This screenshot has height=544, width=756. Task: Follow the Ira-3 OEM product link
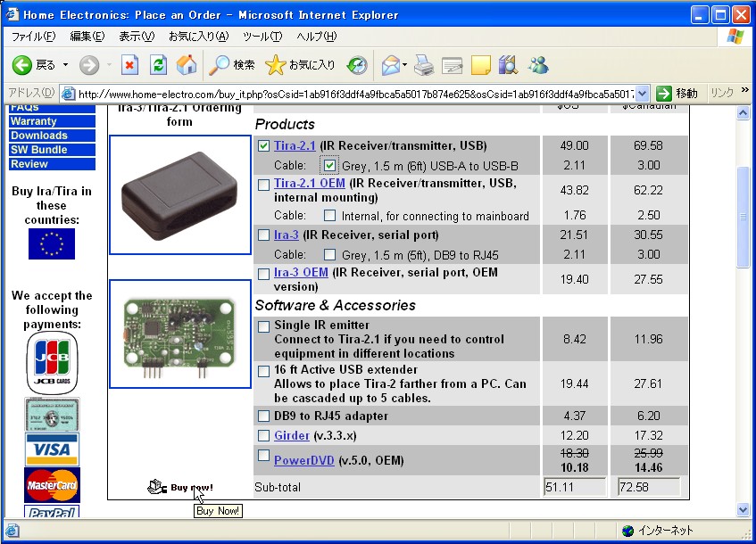point(301,272)
